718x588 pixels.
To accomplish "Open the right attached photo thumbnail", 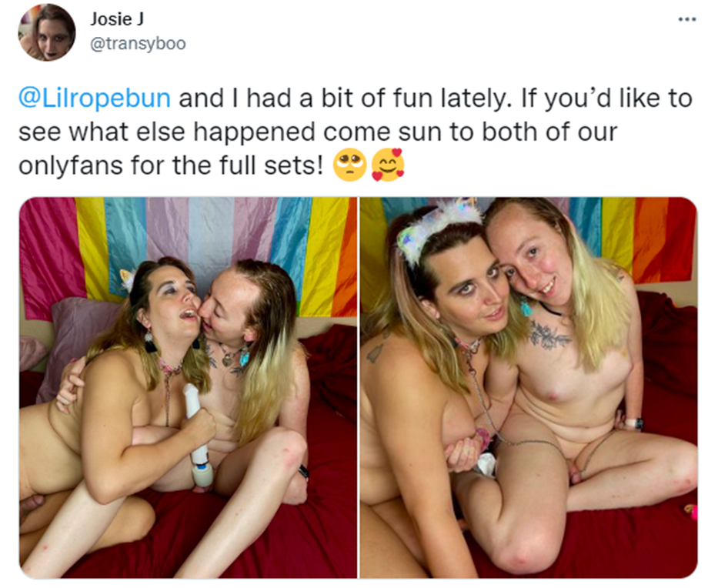I will point(529,387).
